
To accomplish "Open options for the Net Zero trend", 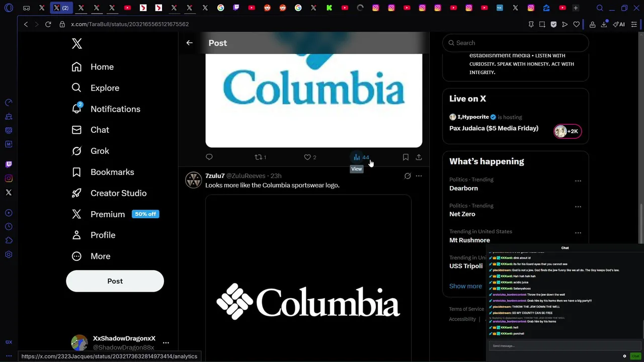I will pyautogui.click(x=578, y=207).
